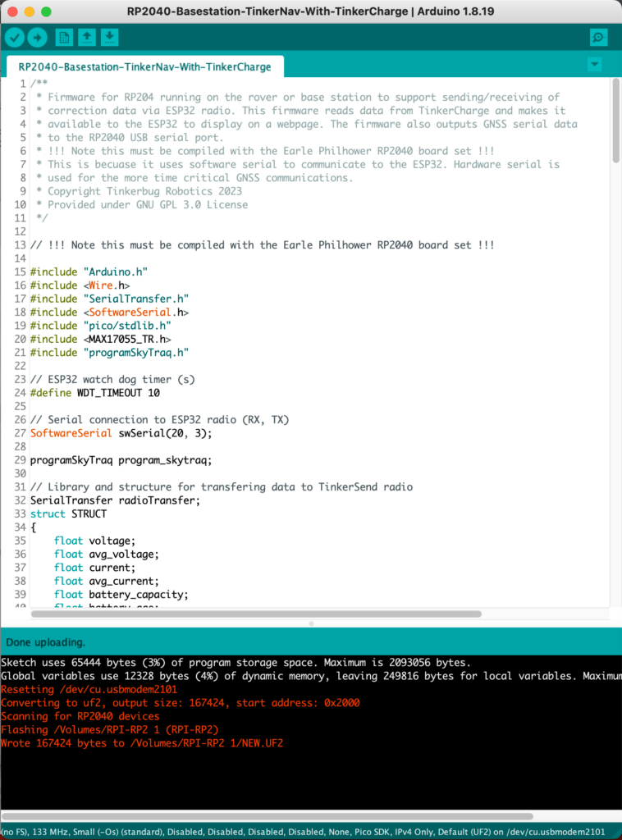Create a new sketch with the New icon
Screen dimensions: 622x840
coord(64,38)
